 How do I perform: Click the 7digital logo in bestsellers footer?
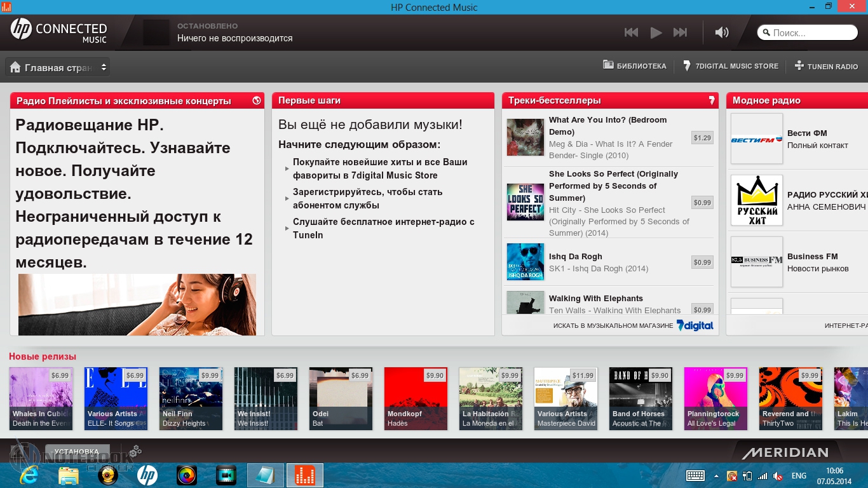(695, 325)
